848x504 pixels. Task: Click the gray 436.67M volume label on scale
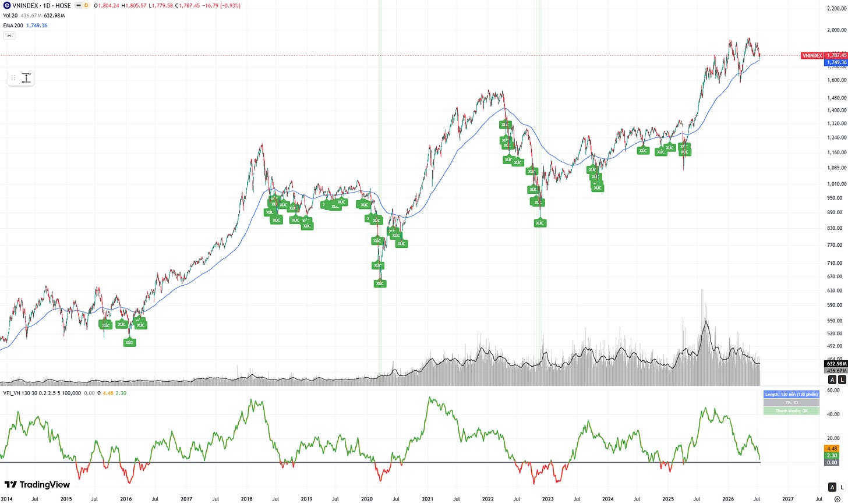(x=835, y=371)
